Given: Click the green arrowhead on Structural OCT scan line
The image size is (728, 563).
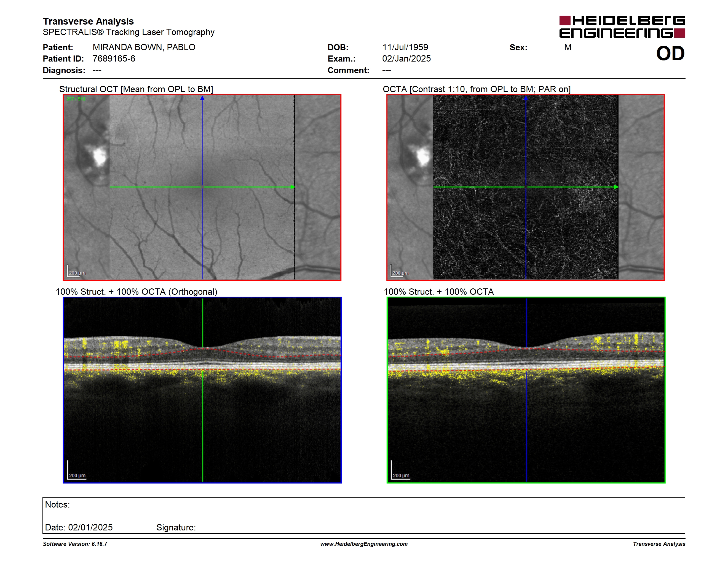Looking at the screenshot, I should [x=293, y=187].
